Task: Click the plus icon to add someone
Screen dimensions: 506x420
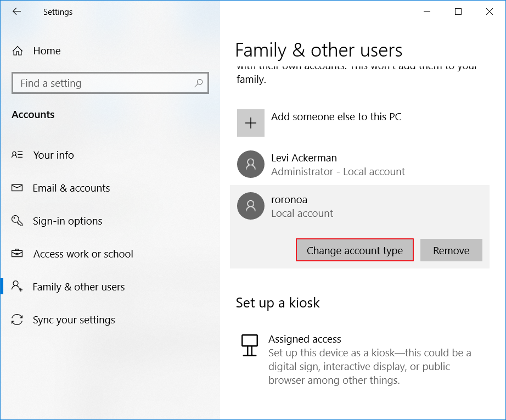Action: (251, 123)
